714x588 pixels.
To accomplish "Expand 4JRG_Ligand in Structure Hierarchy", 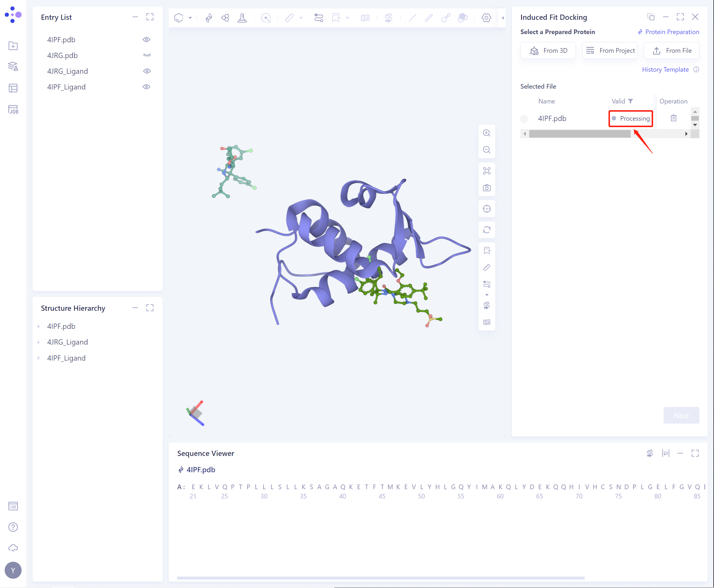I will pos(38,343).
